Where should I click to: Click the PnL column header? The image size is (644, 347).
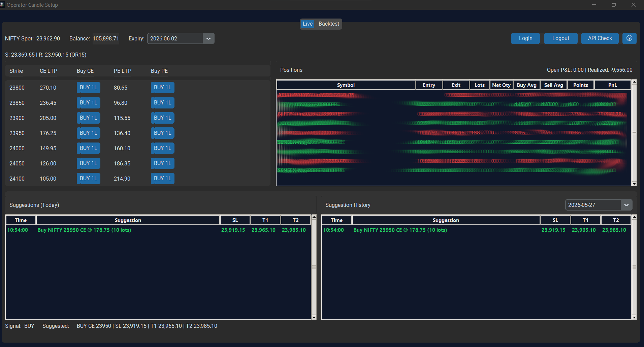pos(613,85)
